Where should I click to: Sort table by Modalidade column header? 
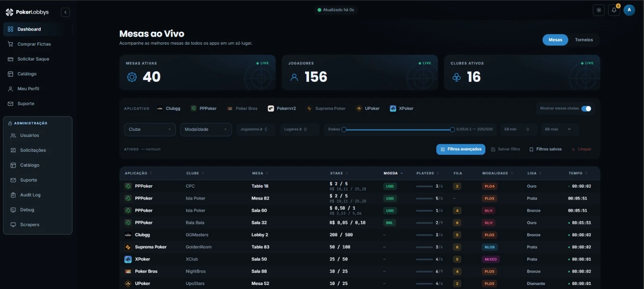pos(497,173)
